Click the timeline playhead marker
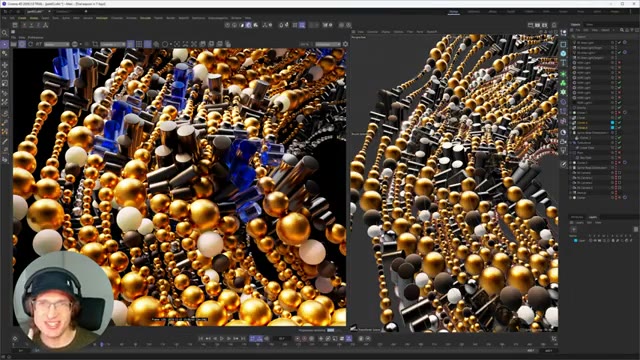This screenshot has height=360, width=640. [102, 344]
